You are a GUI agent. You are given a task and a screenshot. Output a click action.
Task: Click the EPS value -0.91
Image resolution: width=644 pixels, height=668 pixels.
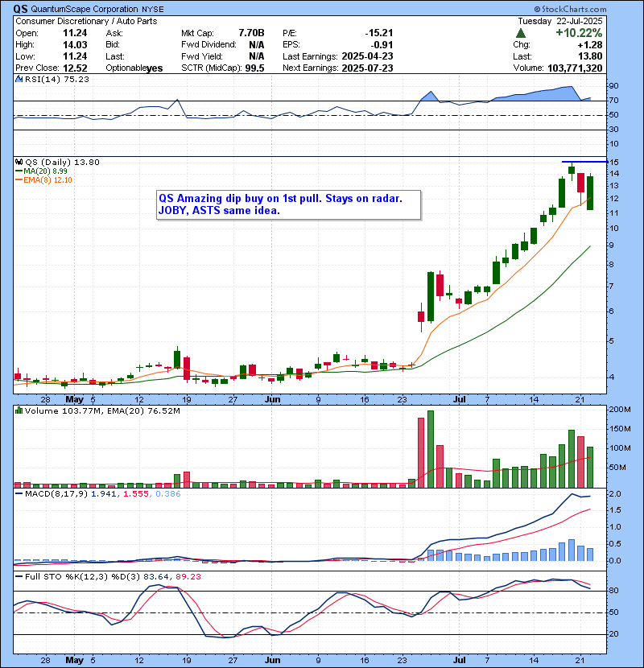(382, 45)
